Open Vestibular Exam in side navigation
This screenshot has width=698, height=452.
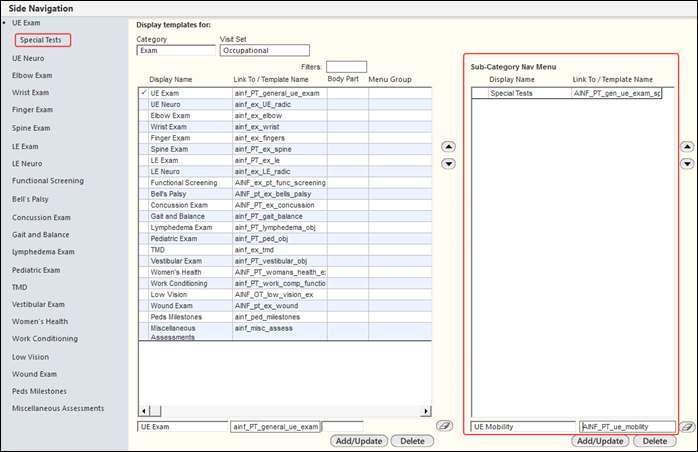click(38, 304)
